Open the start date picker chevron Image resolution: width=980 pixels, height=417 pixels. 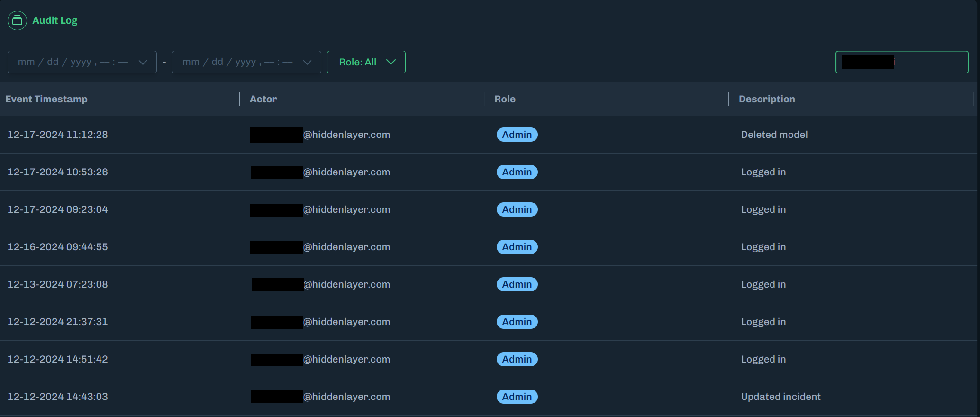click(143, 62)
